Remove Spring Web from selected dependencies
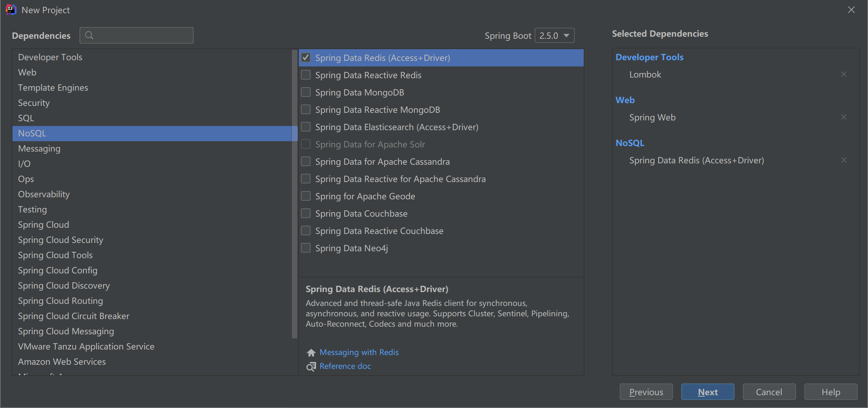Viewport: 868px width, 408px height. (844, 117)
